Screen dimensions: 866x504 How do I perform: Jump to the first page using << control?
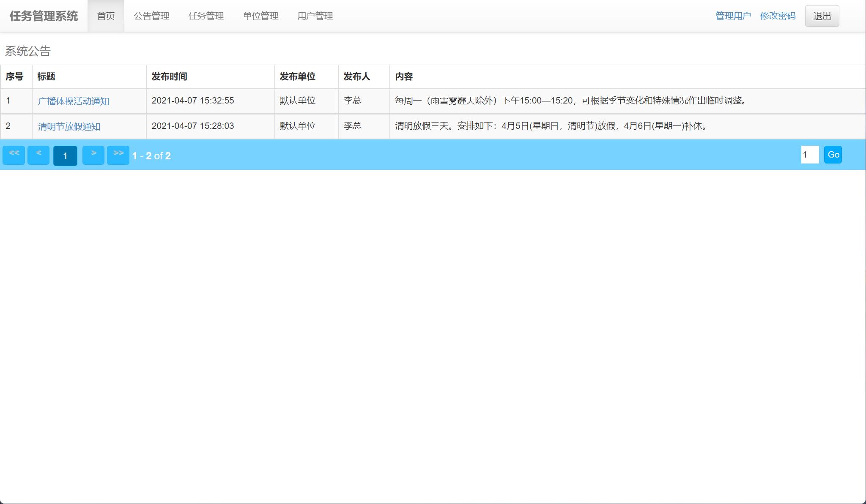[x=14, y=155]
